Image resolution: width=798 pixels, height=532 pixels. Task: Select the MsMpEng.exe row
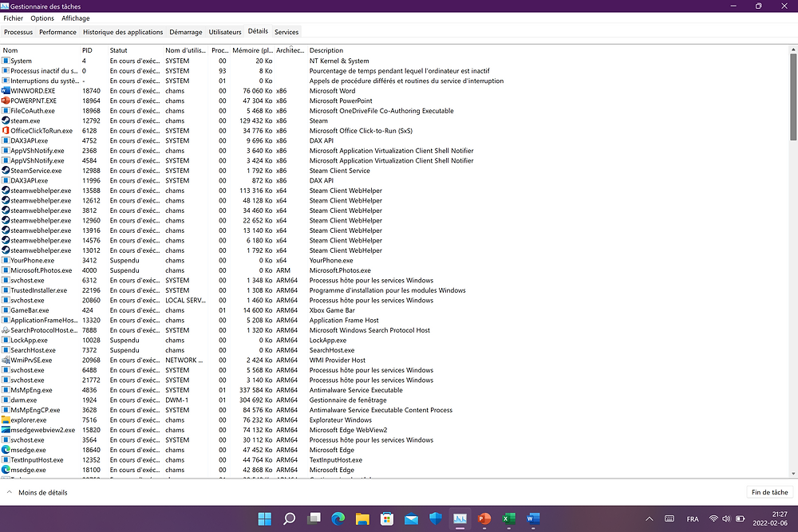pos(394,390)
